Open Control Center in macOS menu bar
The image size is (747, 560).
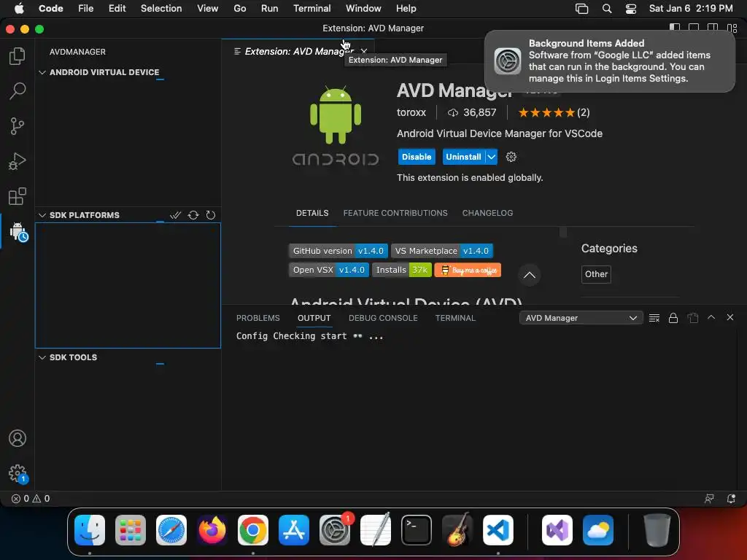pos(630,9)
